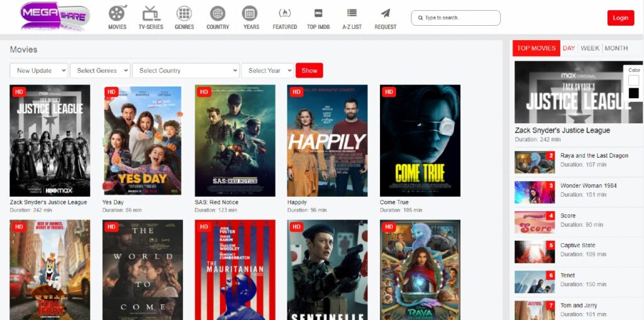Click HD badge on Yes Day poster
The image size is (644, 320).
[112, 92]
